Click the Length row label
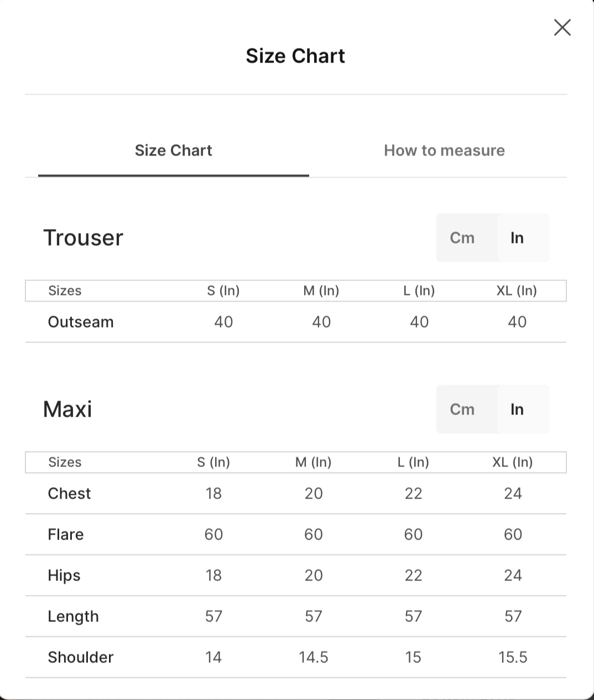The image size is (594, 700). (73, 616)
